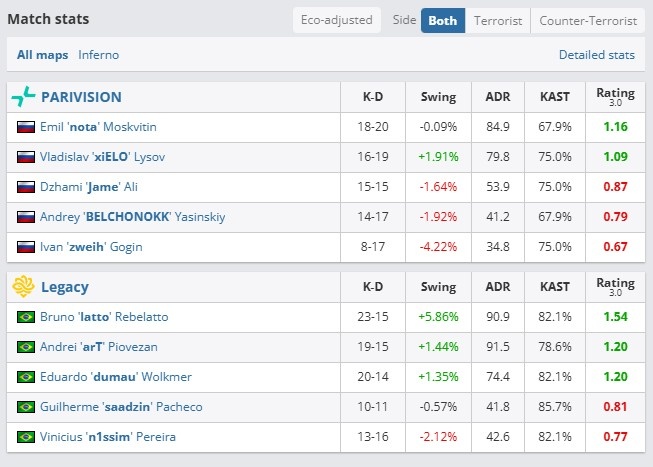The width and height of the screenshot is (653, 467).
Task: Open the Legacy team page link
Action: pos(65,287)
